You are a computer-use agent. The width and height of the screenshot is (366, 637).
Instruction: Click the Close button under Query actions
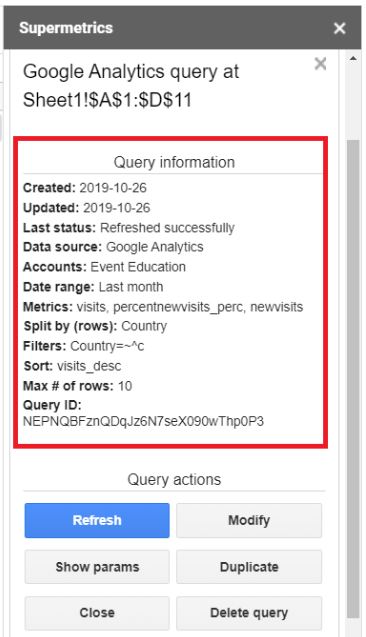tap(97, 613)
